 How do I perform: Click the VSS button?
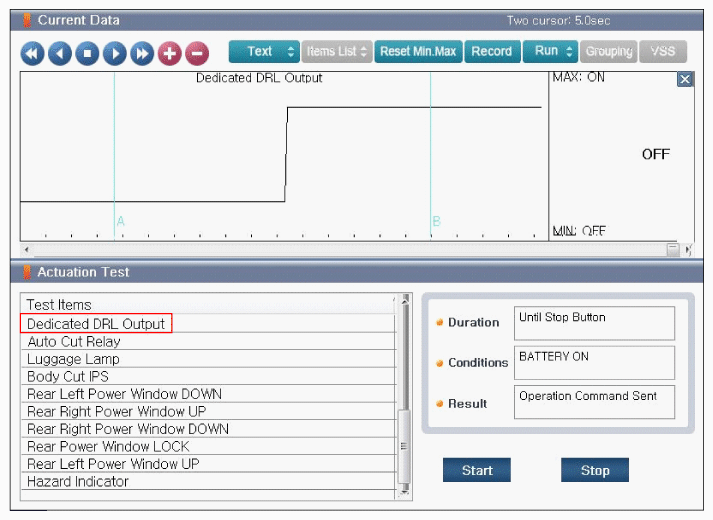point(663,51)
